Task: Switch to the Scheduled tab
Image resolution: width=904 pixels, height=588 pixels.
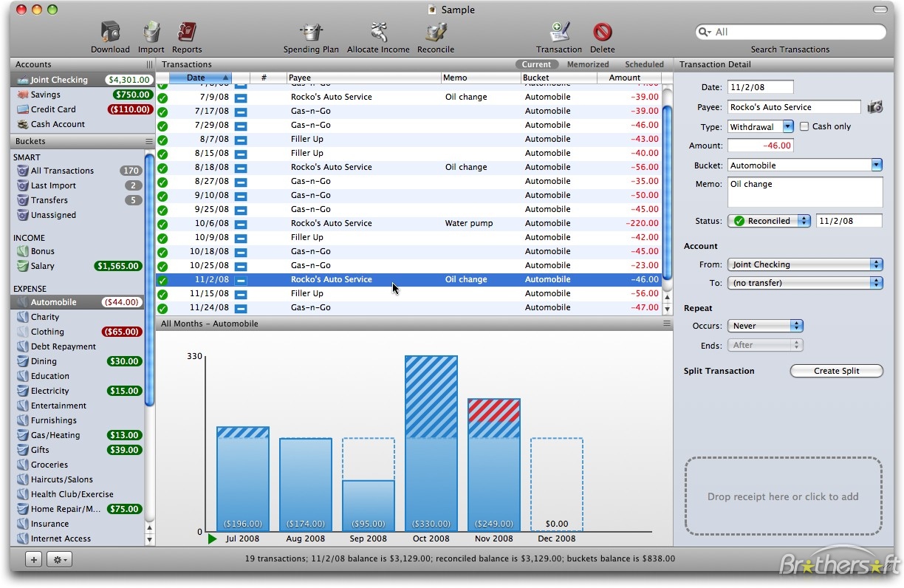Action: pos(644,64)
